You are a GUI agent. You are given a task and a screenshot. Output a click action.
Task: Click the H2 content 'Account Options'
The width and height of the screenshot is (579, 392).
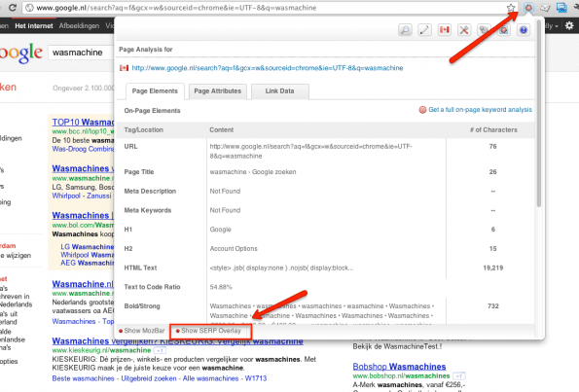[x=234, y=249]
